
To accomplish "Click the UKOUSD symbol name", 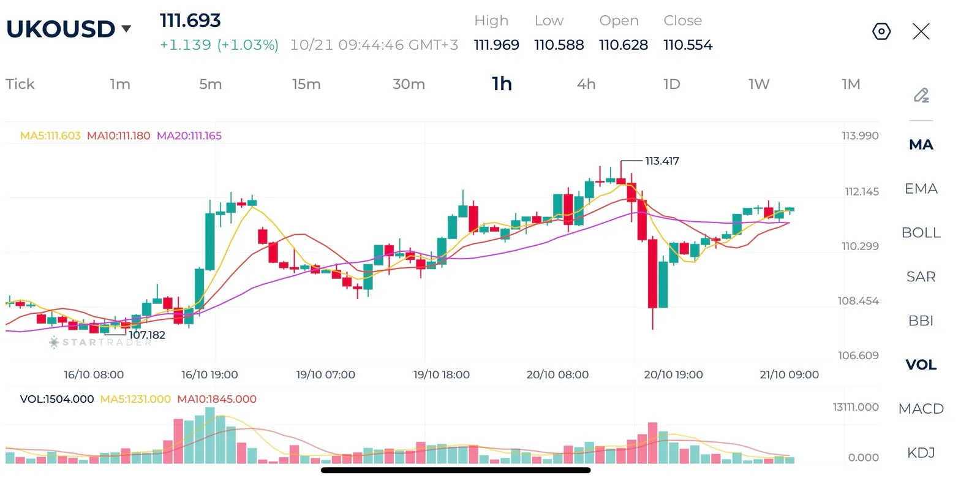I will (61, 29).
